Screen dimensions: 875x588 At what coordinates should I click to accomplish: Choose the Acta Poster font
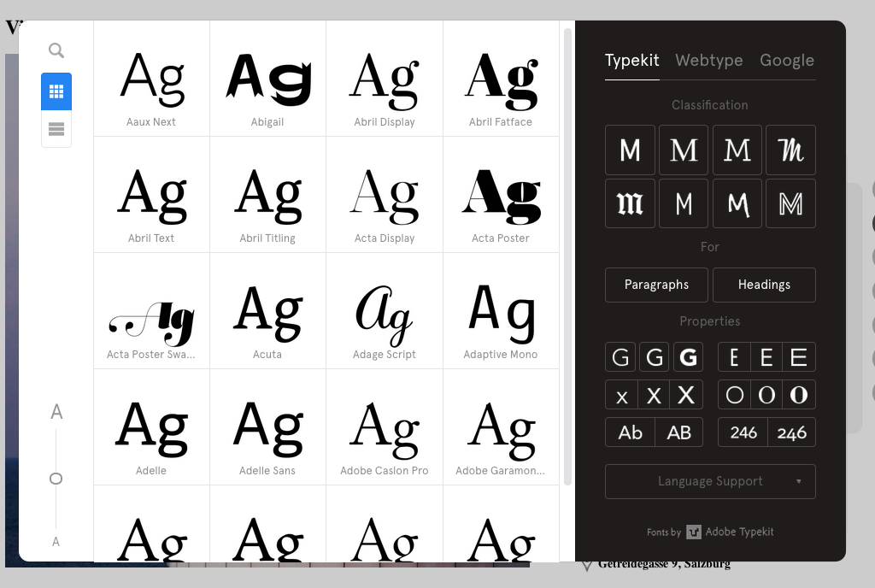pyautogui.click(x=501, y=195)
